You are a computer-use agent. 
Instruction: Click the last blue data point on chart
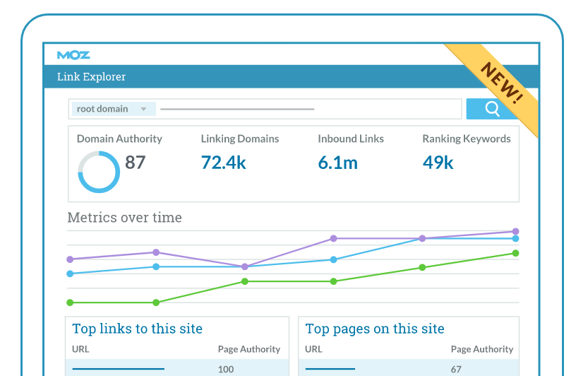pos(515,239)
